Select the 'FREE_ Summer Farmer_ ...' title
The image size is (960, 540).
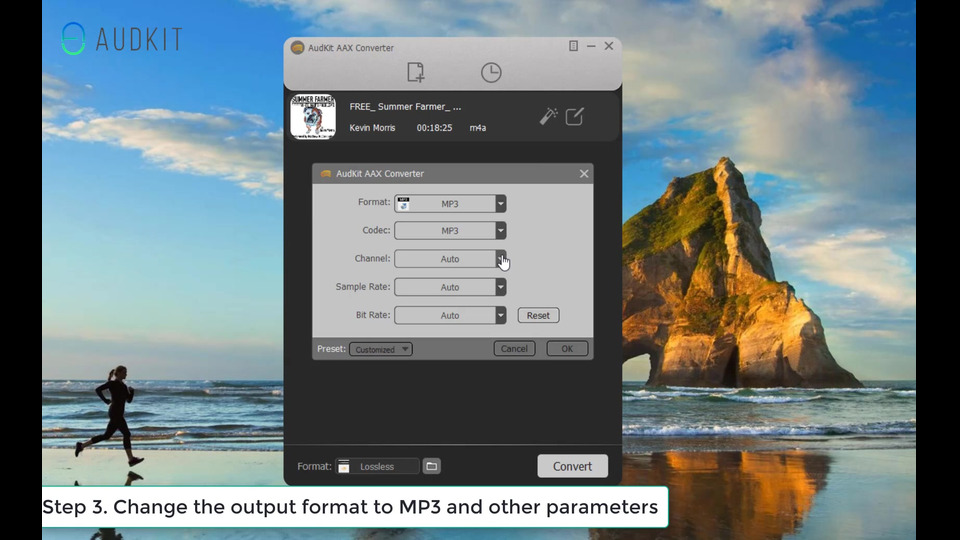[405, 107]
